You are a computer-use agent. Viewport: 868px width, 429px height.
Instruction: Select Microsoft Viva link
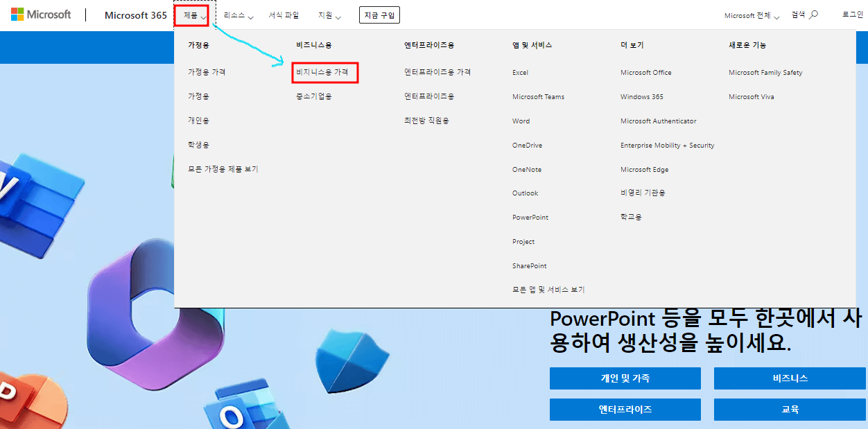(752, 96)
